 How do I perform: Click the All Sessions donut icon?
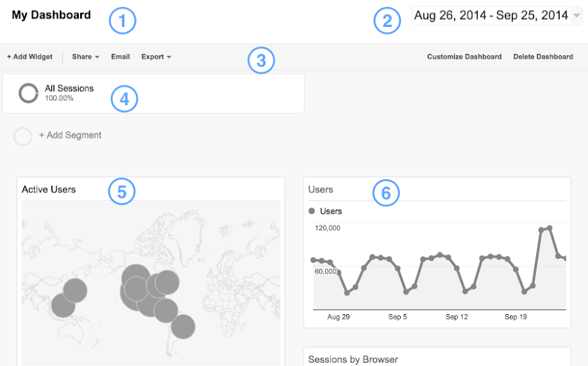click(x=28, y=93)
